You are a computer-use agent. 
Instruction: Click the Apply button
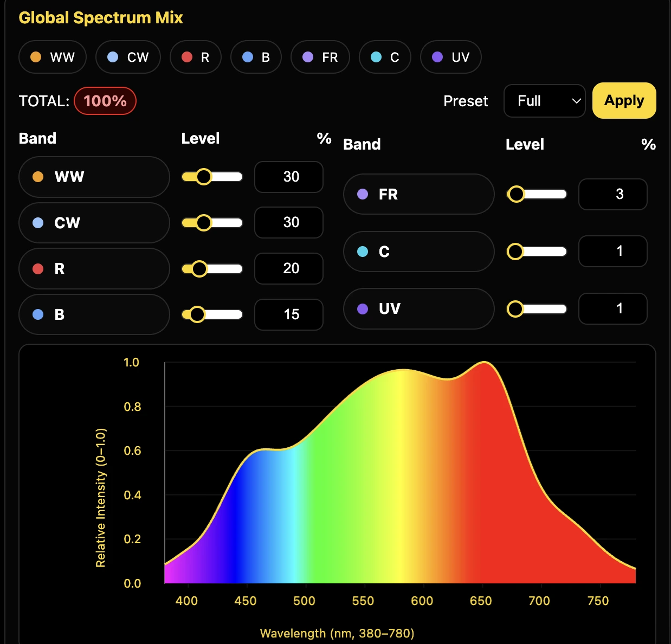(x=624, y=100)
